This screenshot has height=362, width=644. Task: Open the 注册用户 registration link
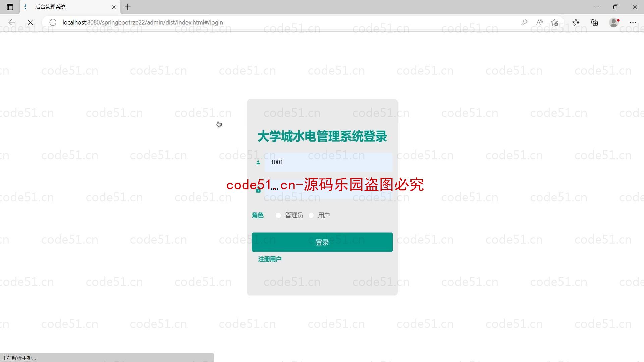(x=270, y=259)
